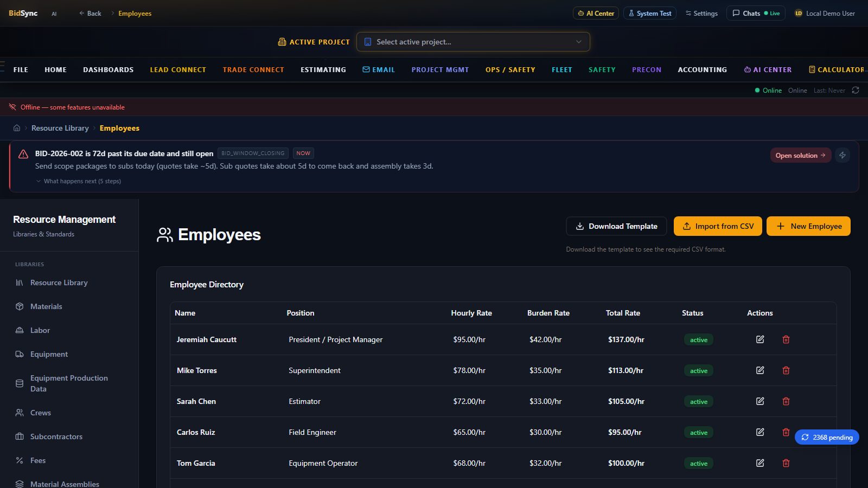Image resolution: width=868 pixels, height=488 pixels.
Task: Open LEAD CONNECT menu
Action: click(x=178, y=69)
